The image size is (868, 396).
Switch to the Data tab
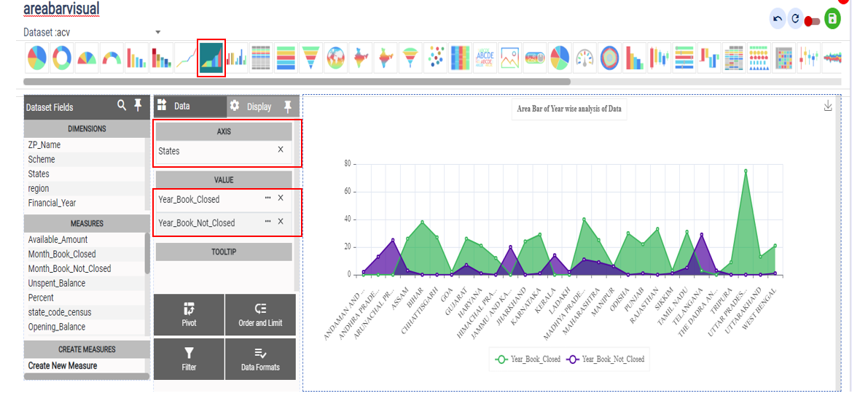181,106
